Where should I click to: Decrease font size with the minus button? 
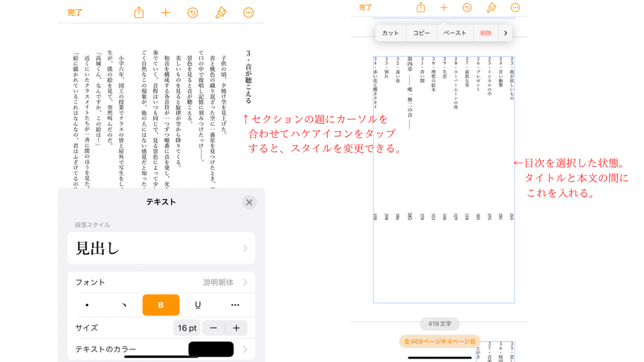tap(214, 328)
